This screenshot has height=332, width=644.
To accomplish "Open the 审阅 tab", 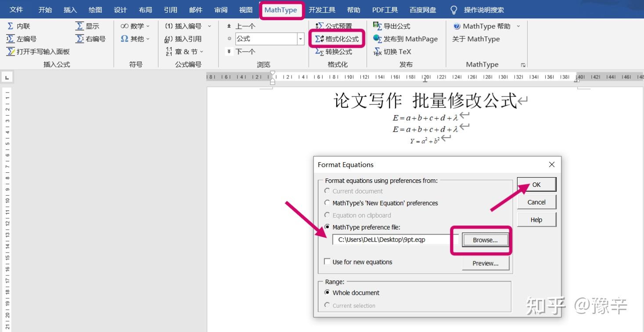I will pos(221,10).
